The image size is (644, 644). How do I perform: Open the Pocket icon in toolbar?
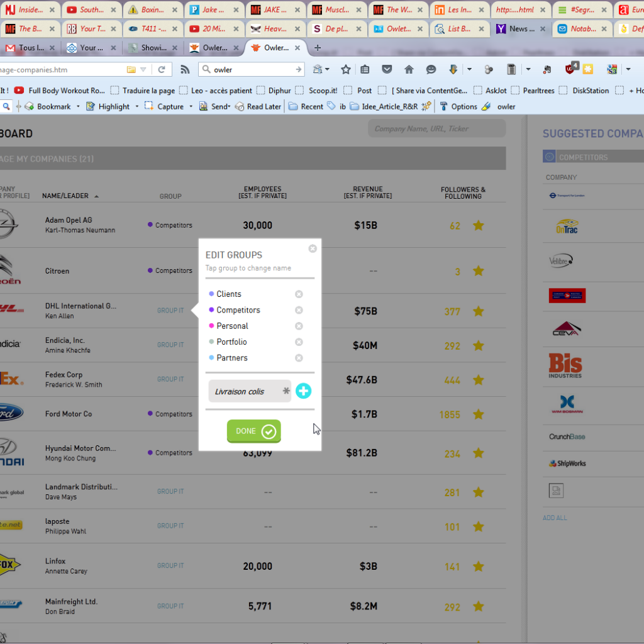[x=387, y=69]
